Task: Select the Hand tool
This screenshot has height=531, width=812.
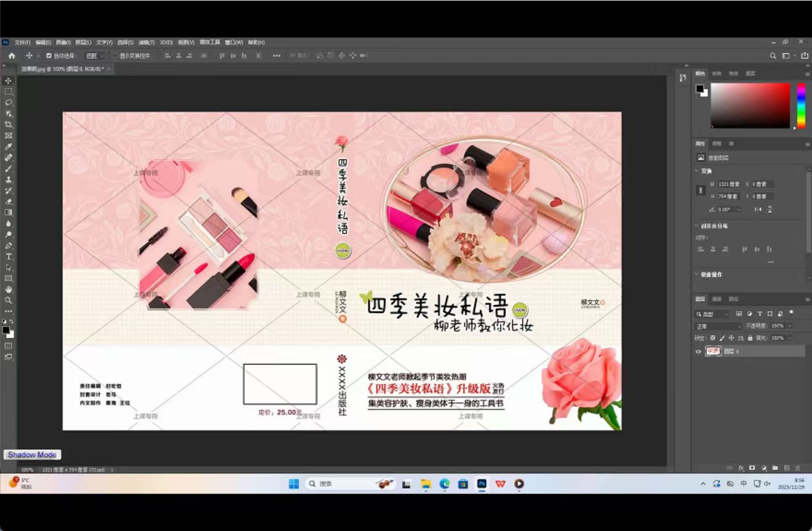Action: 9,289
